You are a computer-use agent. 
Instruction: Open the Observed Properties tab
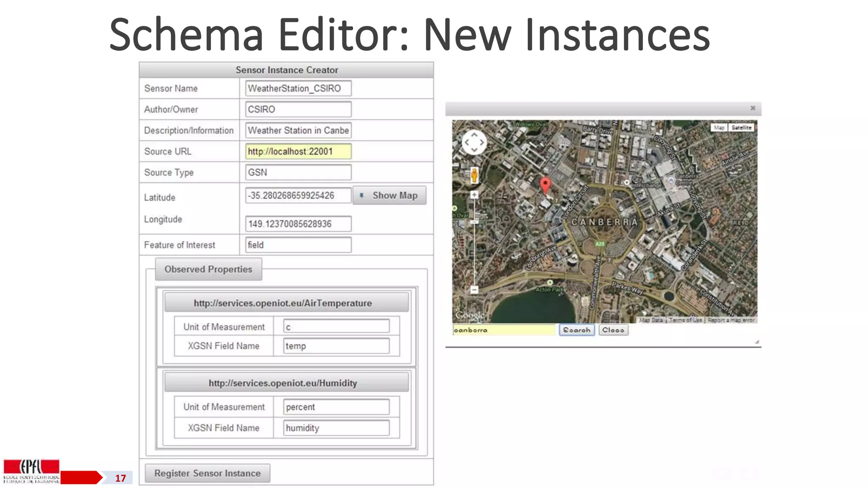click(208, 269)
